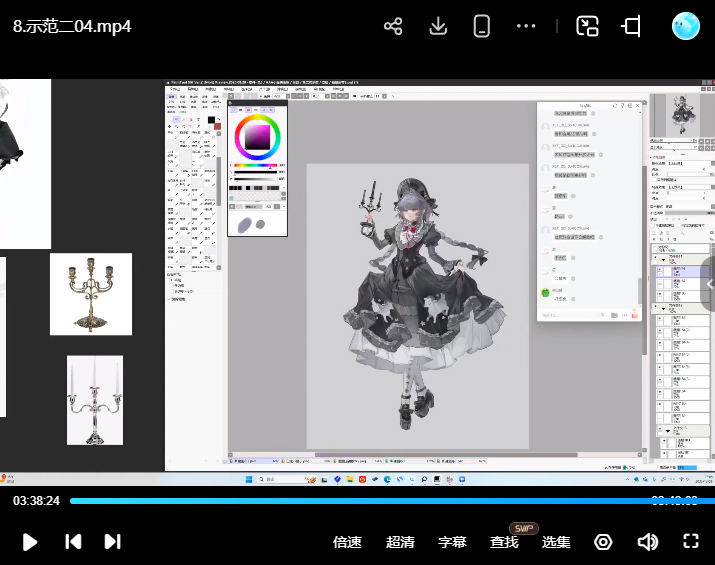Enable picture-in-picture mini player mode
This screenshot has height=565, width=715.
[x=587, y=27]
